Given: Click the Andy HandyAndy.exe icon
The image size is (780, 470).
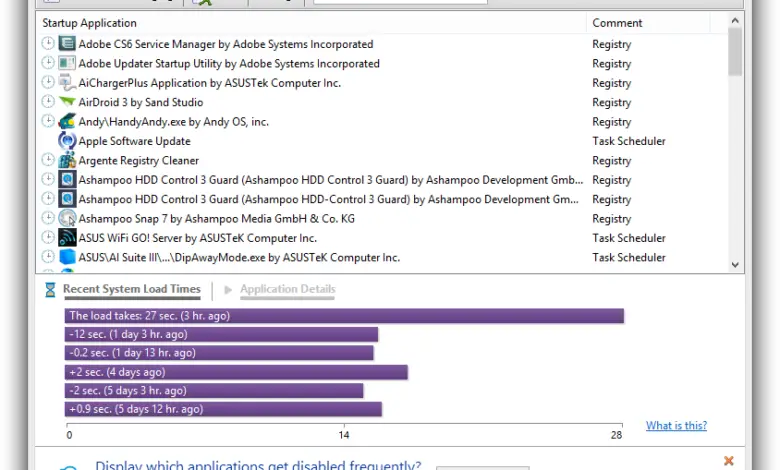Looking at the screenshot, I should [x=67, y=121].
